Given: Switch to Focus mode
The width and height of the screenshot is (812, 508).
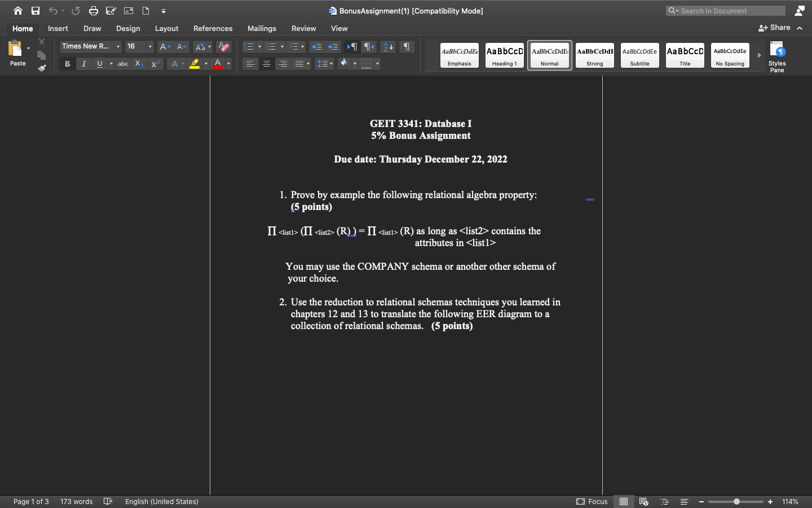Looking at the screenshot, I should tap(592, 502).
